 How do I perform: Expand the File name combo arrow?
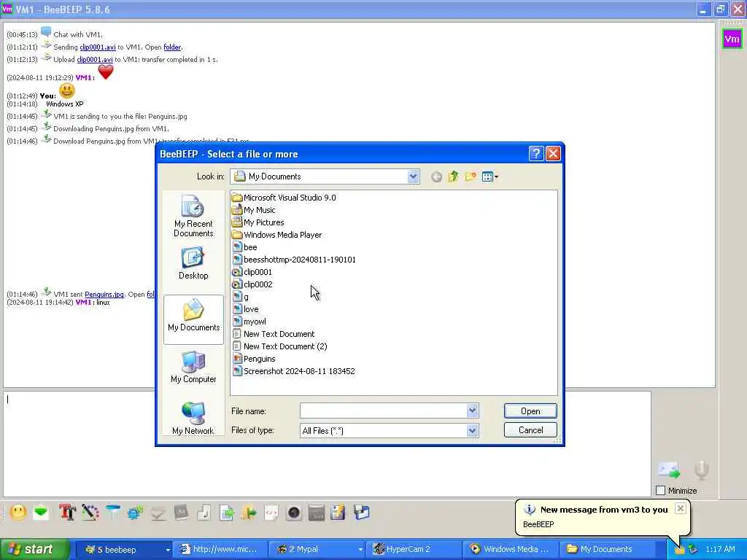(472, 411)
